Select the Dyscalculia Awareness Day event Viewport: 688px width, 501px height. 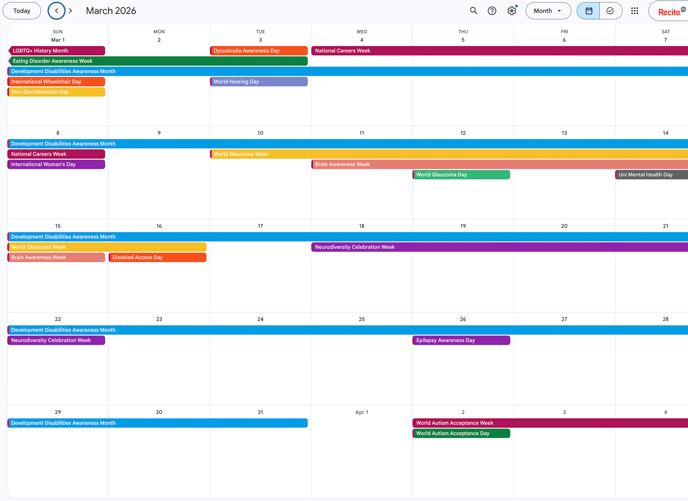pyautogui.click(x=259, y=50)
